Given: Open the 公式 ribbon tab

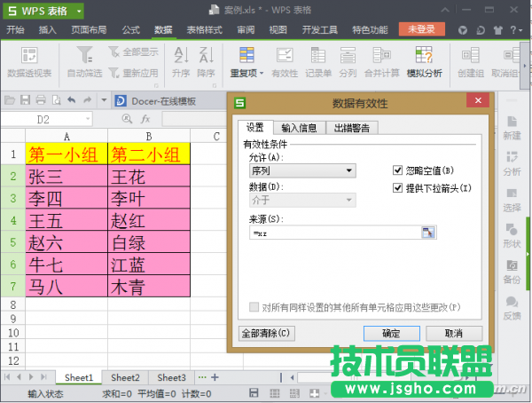Looking at the screenshot, I should (130, 29).
